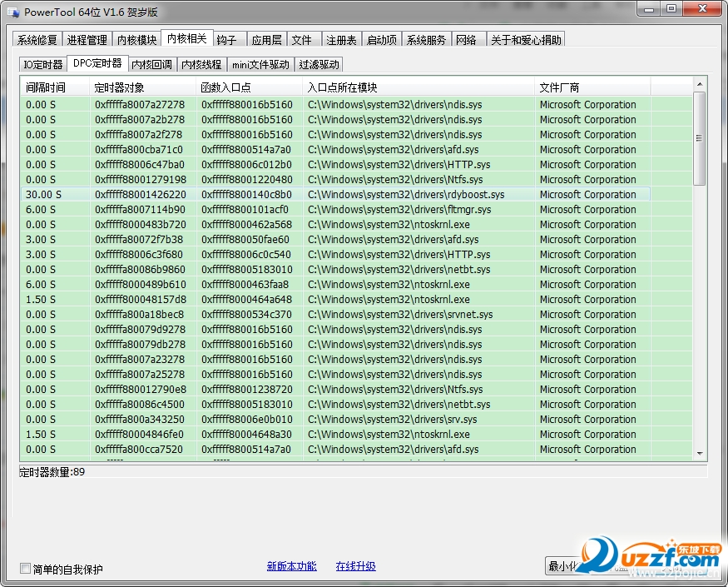This screenshot has width=728, height=587.
Task: Select entry point 0xfffff88006c0c540
Action: (x=246, y=254)
